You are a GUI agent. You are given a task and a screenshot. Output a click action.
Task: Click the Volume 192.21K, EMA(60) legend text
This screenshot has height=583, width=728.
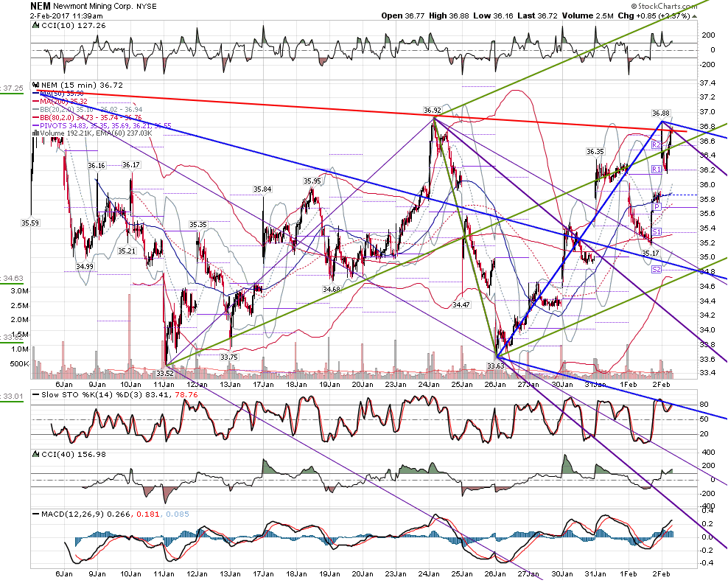96,133
